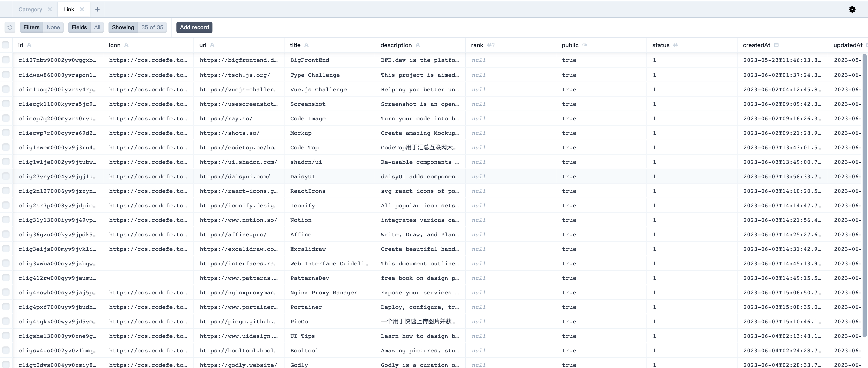This screenshot has height=368, width=868.
Task: Open the Showing 35 of 35 control
Action: point(137,27)
